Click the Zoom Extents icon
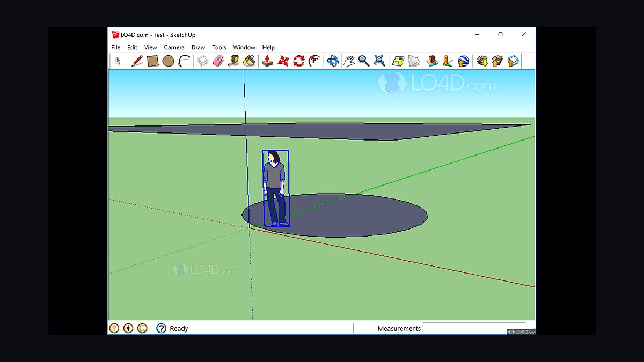The height and width of the screenshot is (362, 644). 379,61
